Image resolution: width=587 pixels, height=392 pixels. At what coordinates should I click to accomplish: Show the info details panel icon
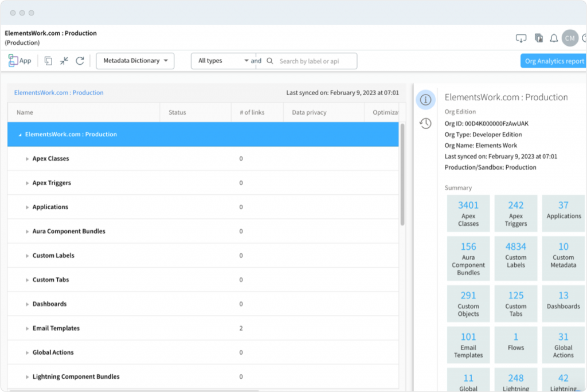[x=425, y=100]
